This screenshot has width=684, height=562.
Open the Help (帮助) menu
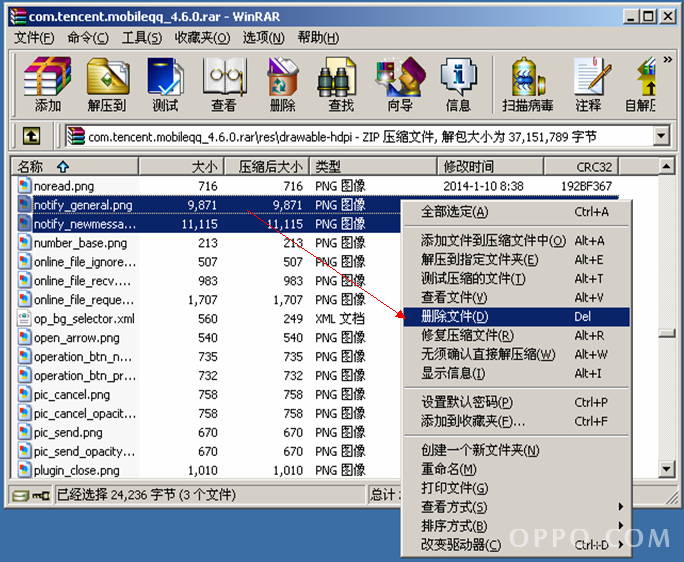(318, 38)
